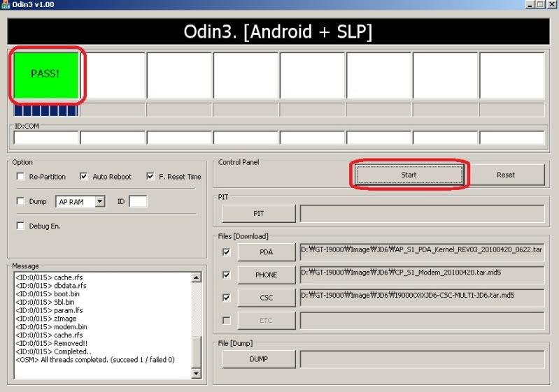Viewport: 559px width, 392px height.
Task: Select the 'dbdata.rfs' log line
Action: point(51,286)
